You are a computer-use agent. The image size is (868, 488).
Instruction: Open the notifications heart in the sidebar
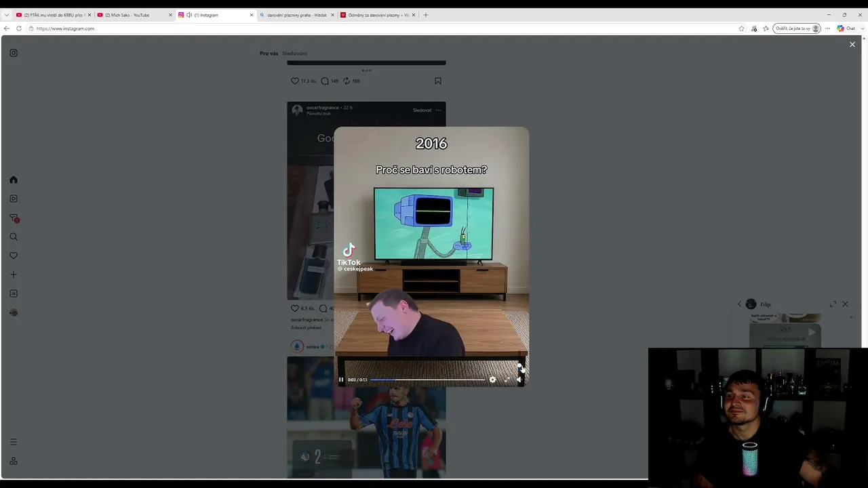(x=14, y=256)
